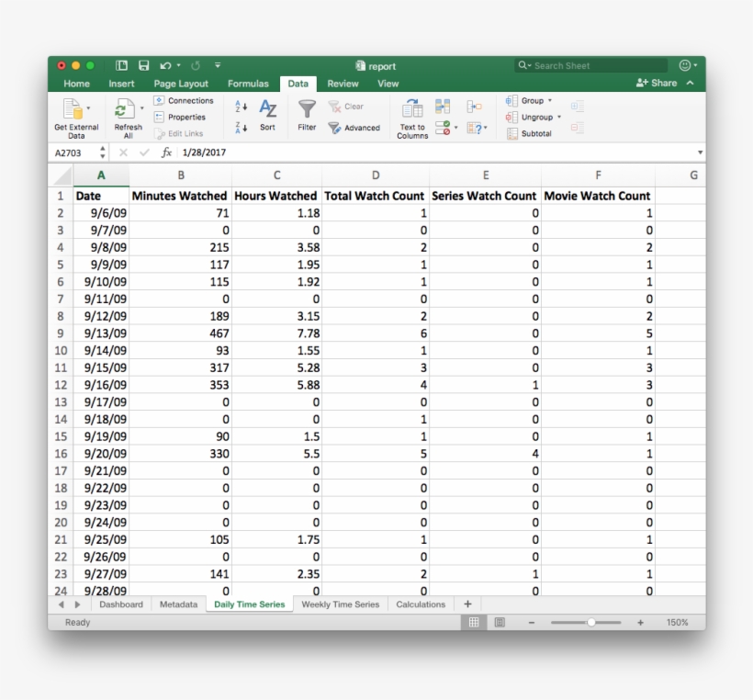Expand the Group dropdown arrow
The width and height of the screenshot is (753, 700).
point(550,100)
